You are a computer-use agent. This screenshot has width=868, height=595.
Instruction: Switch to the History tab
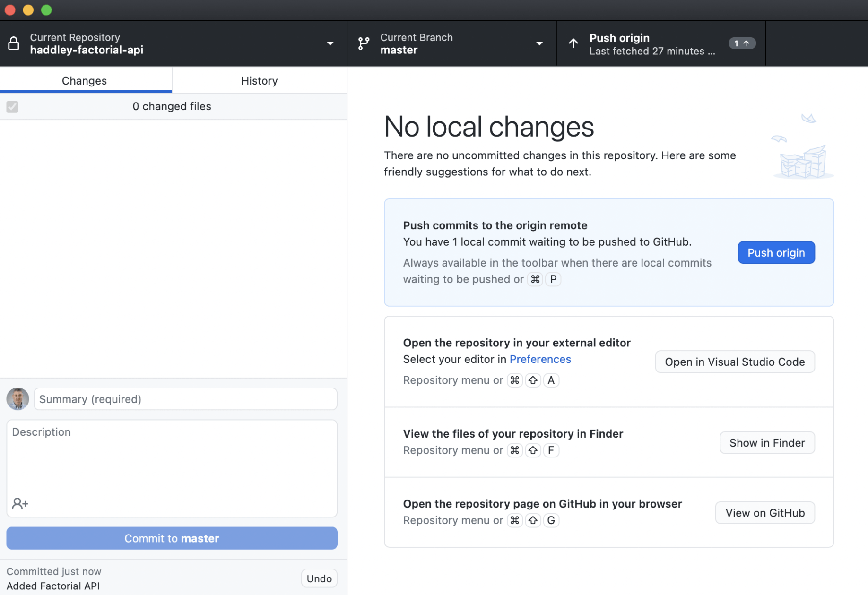coord(259,81)
